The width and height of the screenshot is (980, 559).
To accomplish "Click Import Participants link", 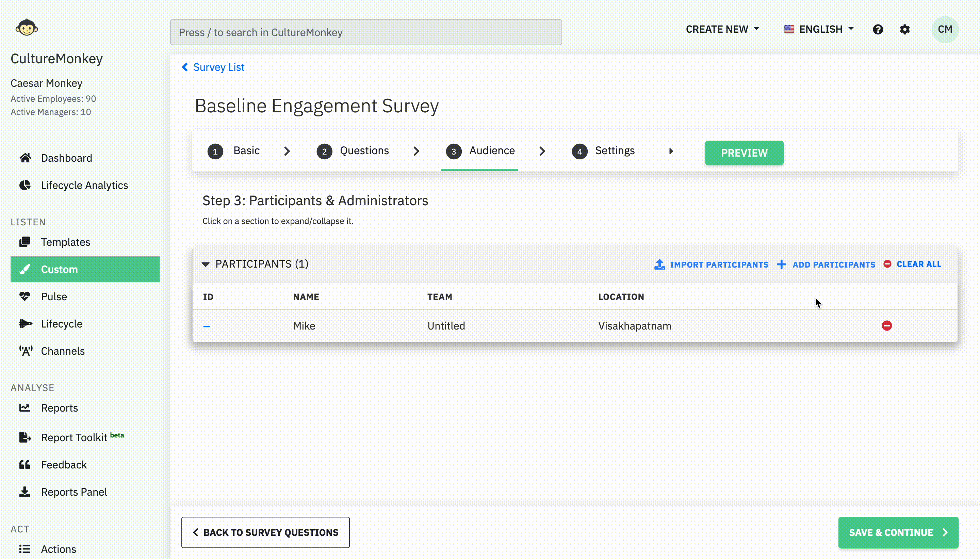I will point(719,265).
